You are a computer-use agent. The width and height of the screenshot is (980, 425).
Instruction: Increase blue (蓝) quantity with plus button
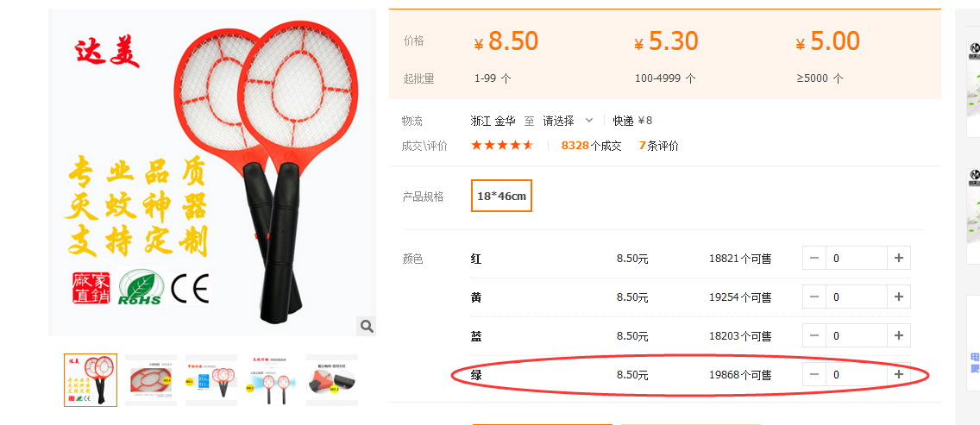[899, 335]
